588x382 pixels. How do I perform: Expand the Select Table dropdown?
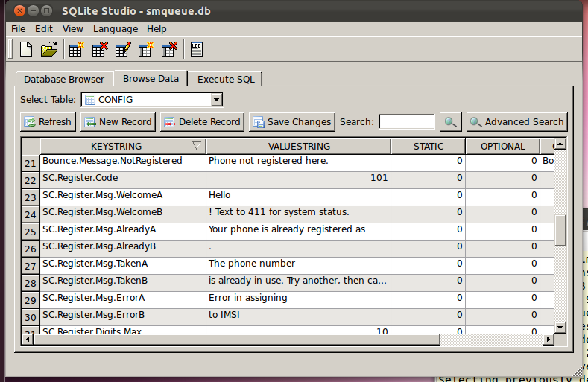pyautogui.click(x=216, y=99)
